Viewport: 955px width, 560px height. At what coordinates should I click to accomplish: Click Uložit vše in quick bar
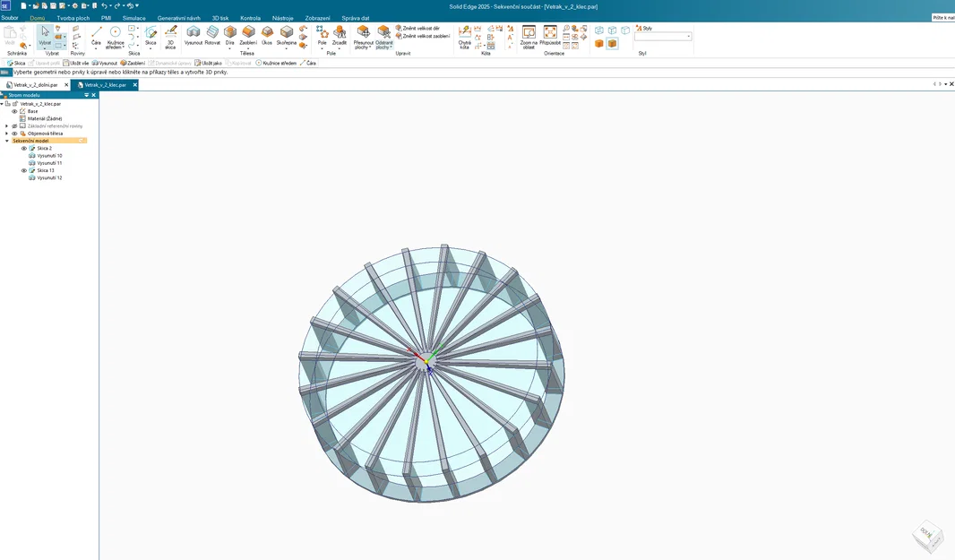click(76, 63)
